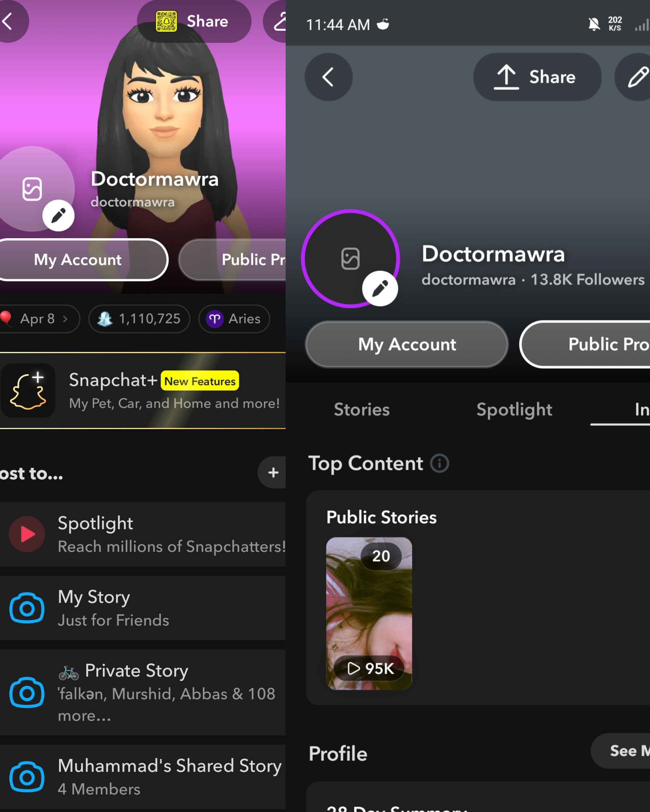Tap the muted notification bell in status bar
This screenshot has height=812, width=650.
pyautogui.click(x=594, y=24)
